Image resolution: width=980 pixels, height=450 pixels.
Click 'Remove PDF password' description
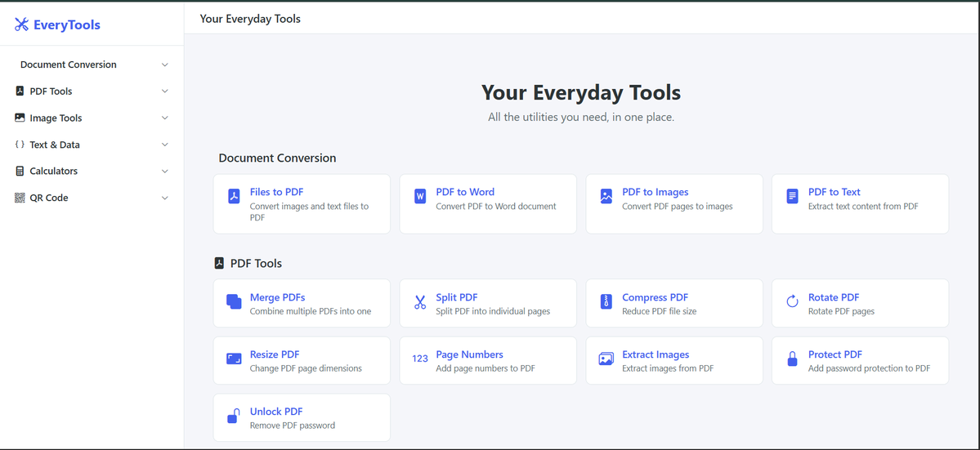coord(293,425)
